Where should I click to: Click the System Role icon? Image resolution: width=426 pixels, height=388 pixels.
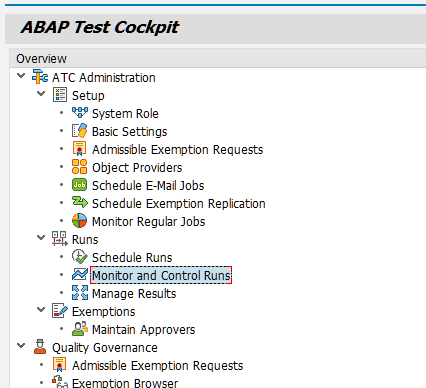click(80, 113)
